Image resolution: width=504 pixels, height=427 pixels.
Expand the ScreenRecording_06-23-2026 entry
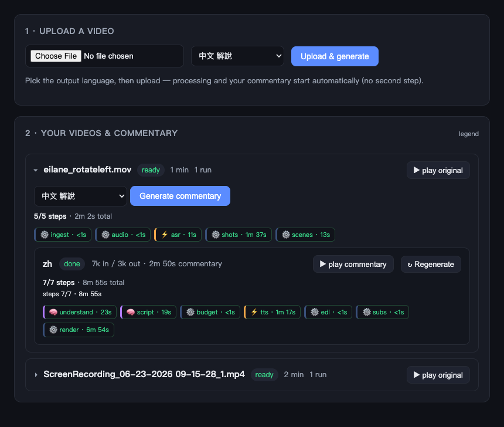click(x=36, y=375)
